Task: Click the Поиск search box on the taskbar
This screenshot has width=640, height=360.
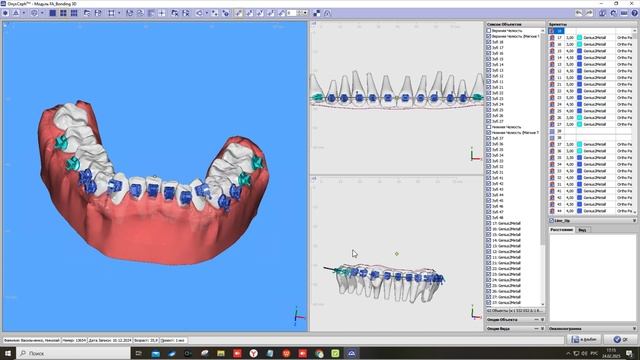Action: (73, 353)
